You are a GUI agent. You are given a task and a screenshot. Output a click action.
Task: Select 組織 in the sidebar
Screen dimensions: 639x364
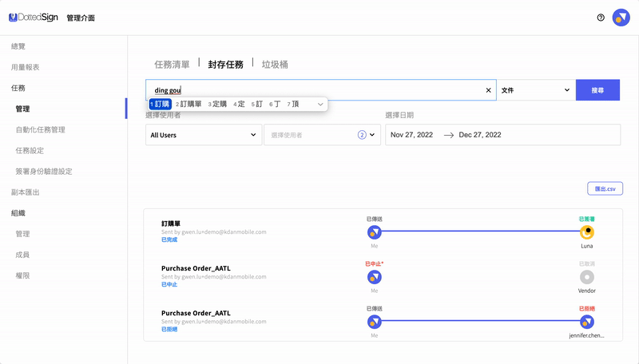[18, 213]
